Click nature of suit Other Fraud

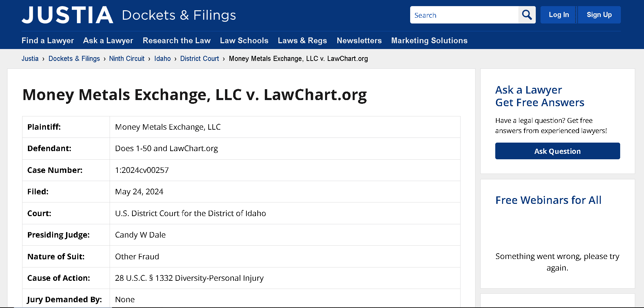(137, 257)
